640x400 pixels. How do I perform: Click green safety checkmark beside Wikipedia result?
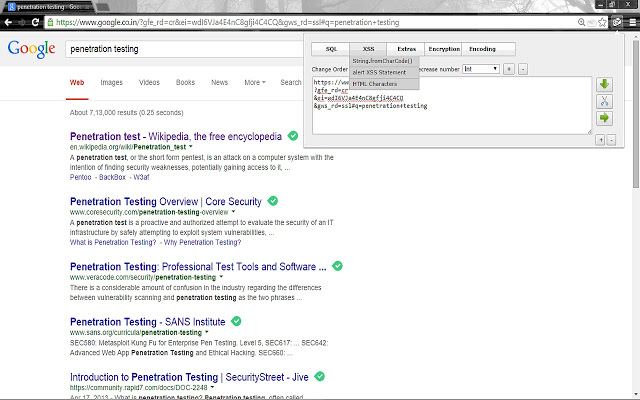(x=293, y=136)
